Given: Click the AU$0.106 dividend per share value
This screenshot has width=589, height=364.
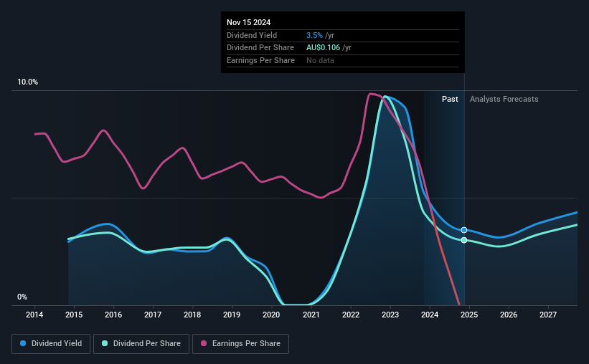Looking at the screenshot, I should point(323,48).
